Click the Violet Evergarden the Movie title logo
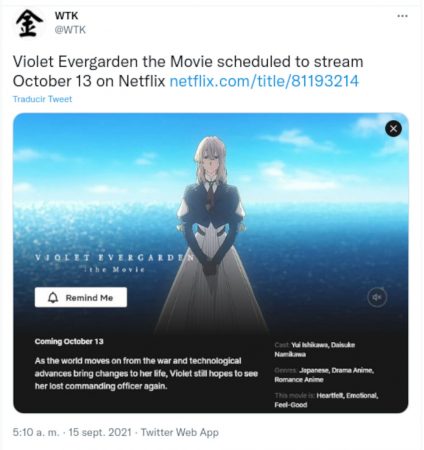 [114, 263]
